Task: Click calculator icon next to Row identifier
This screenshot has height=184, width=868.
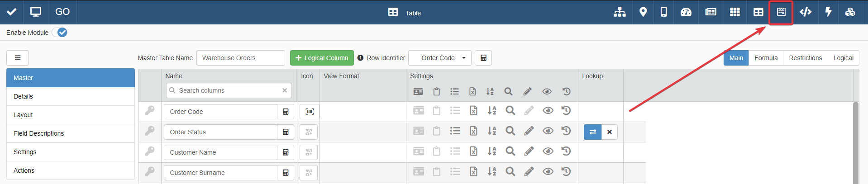Action: coord(483,58)
